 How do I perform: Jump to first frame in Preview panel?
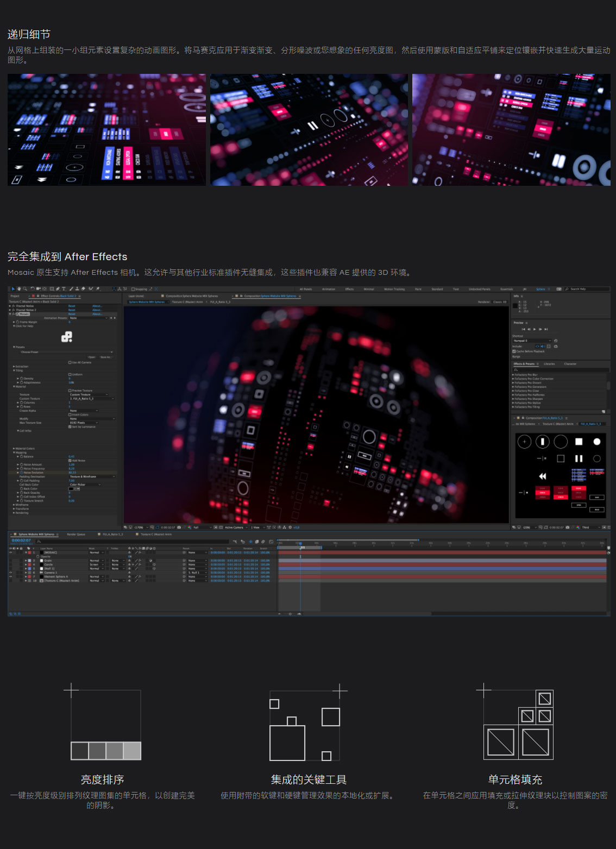click(524, 329)
